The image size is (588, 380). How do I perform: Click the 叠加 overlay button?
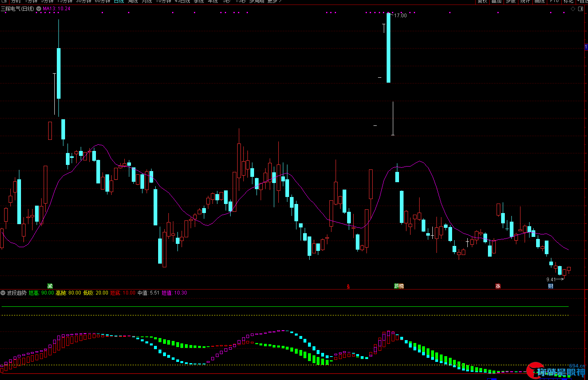click(497, 1)
